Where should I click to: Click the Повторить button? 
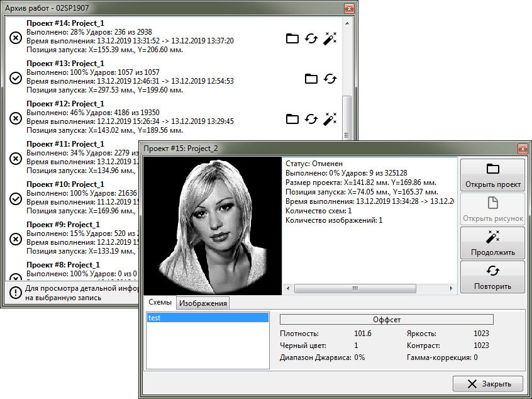492,277
